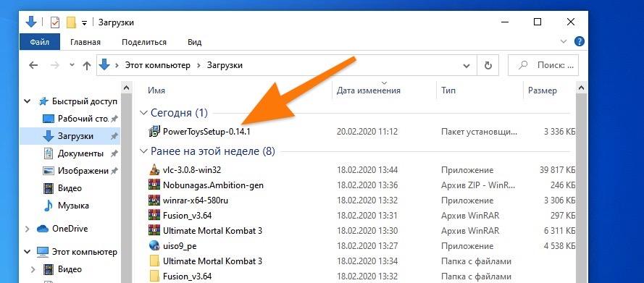Screen dimensions: 644x283
Task: Select the Ultimate Mortal Kombat 3 folder icon
Action: tap(154, 261)
